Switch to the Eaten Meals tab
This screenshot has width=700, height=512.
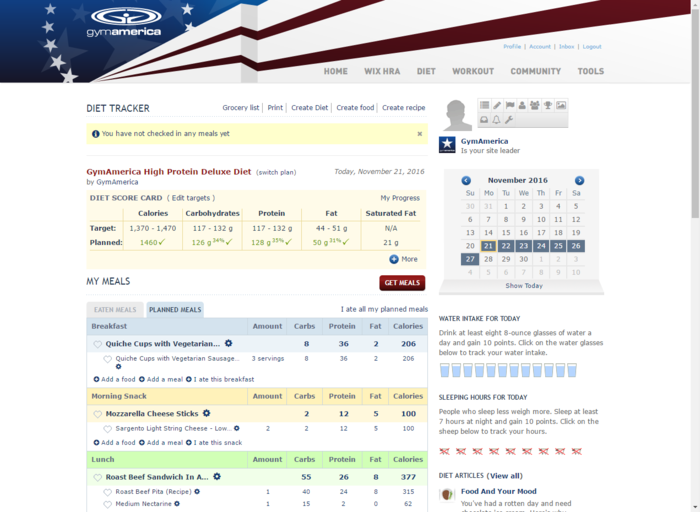[x=115, y=310]
